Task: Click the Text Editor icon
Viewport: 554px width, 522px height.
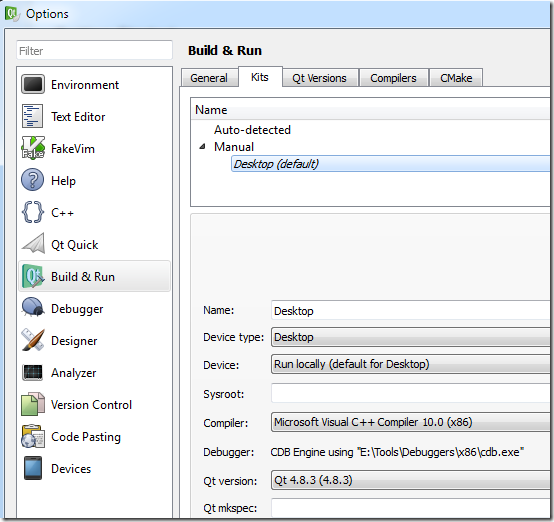Action: pyautogui.click(x=33, y=116)
